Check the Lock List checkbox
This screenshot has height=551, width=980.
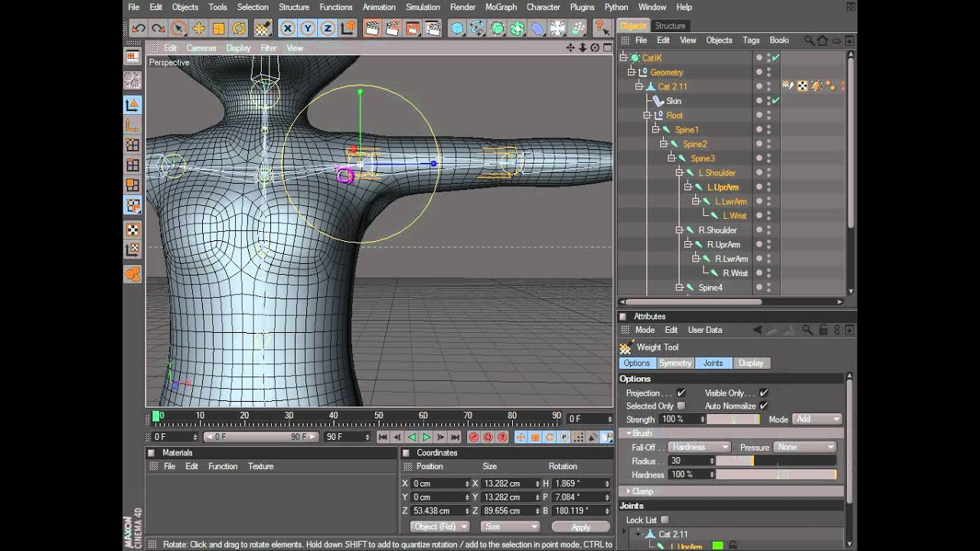tap(665, 520)
